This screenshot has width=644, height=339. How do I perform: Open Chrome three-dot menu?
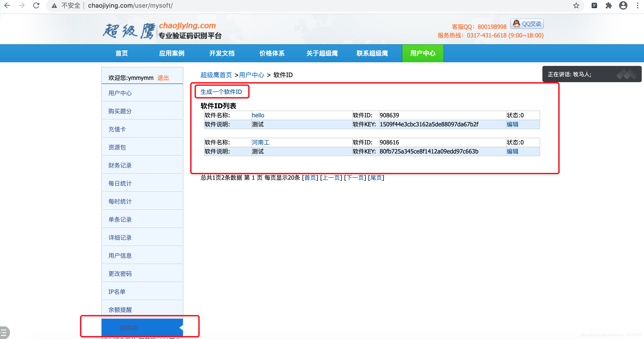point(637,5)
